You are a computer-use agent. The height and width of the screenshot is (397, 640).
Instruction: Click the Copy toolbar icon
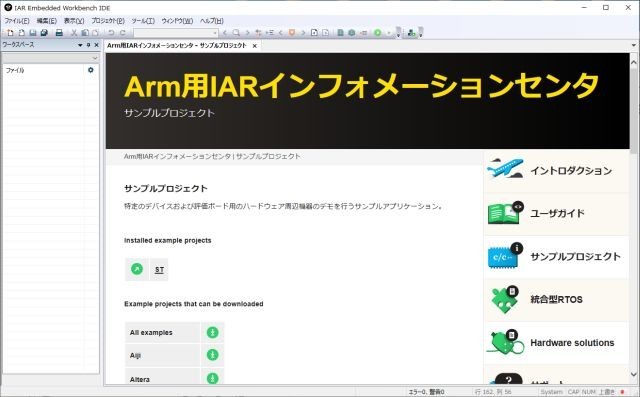tap(85, 33)
